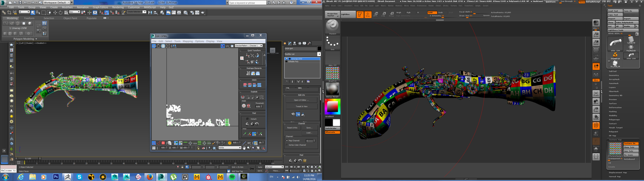The image size is (644, 181).
Task: Select the Vertex Color Channel radio button
Action: click(287, 145)
